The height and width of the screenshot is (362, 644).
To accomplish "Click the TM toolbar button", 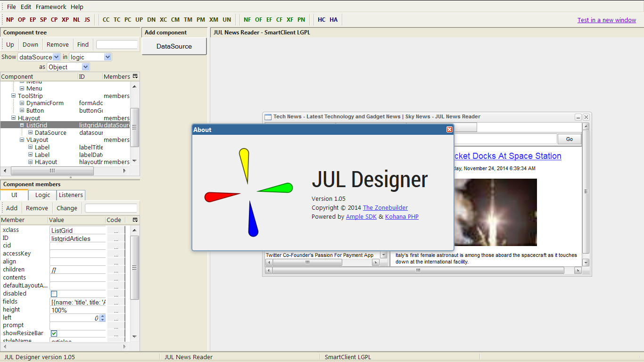I will coord(188,19).
